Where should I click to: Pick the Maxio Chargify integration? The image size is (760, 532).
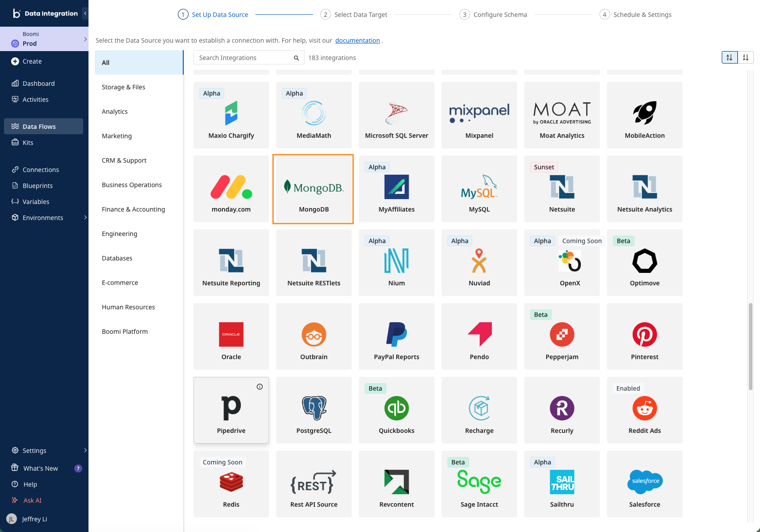(x=231, y=115)
